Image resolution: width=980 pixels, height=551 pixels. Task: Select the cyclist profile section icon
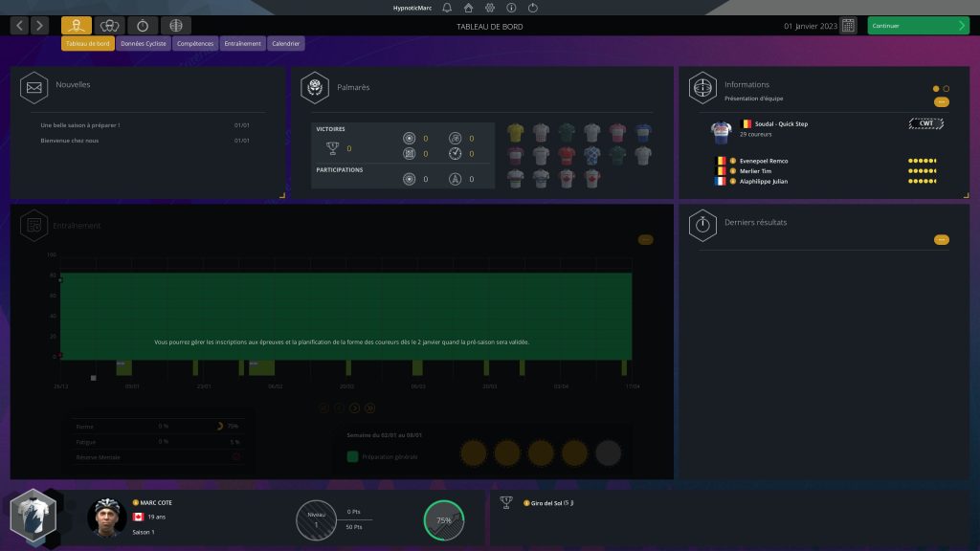pyautogui.click(x=77, y=26)
